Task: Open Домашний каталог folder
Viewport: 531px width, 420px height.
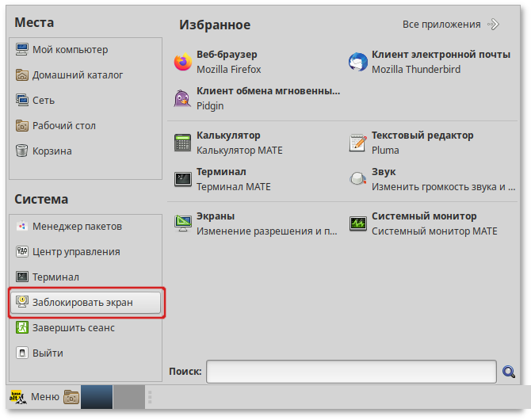Action: tap(77, 75)
